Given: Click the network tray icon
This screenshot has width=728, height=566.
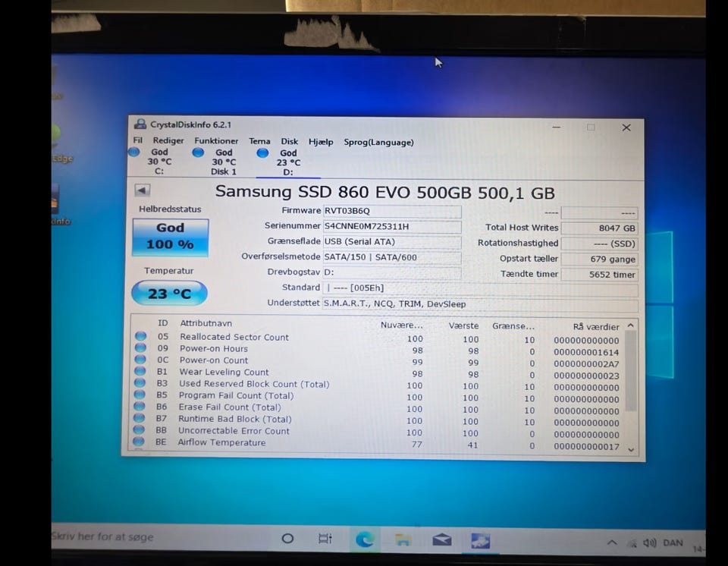Looking at the screenshot, I should (632, 543).
